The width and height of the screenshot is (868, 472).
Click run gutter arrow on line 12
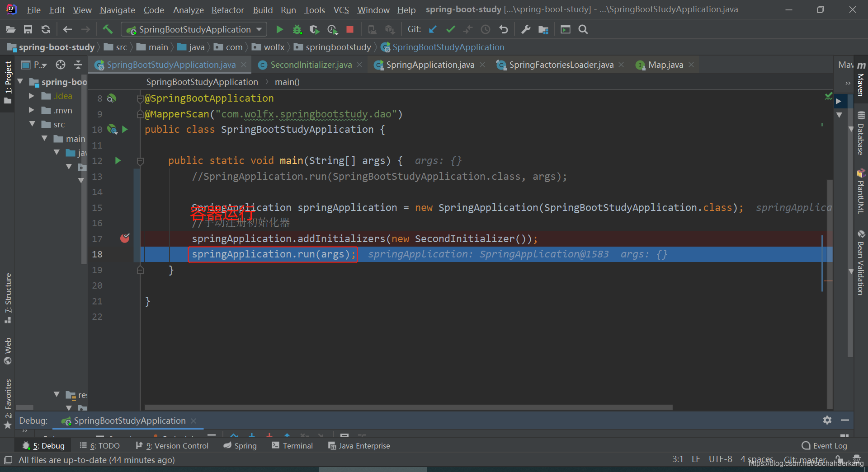point(118,161)
